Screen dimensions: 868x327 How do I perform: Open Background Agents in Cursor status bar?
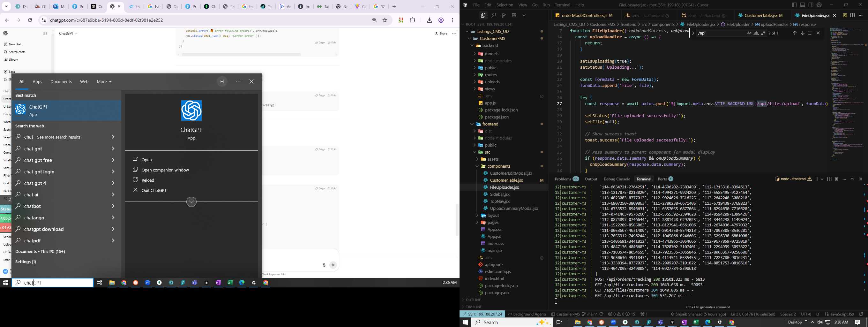(x=527, y=314)
